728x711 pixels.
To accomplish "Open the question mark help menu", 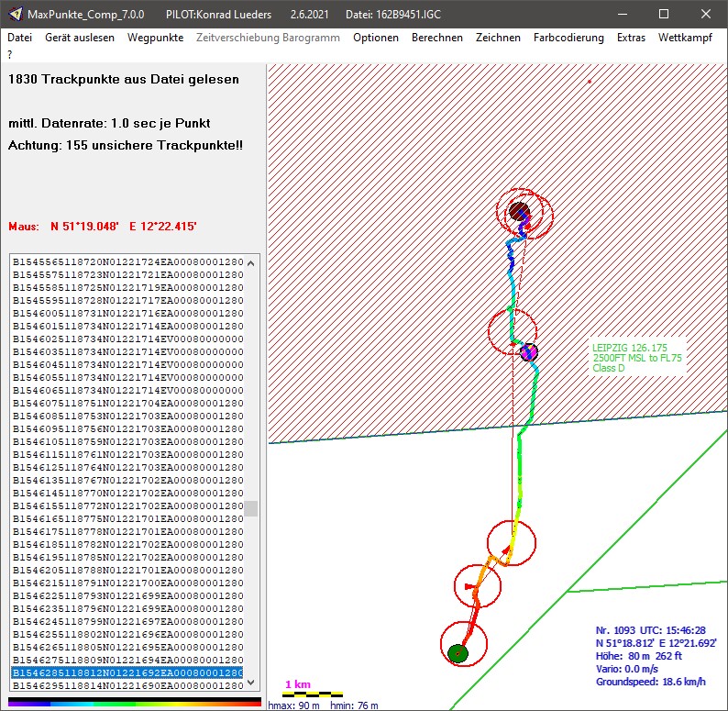I will pos(10,54).
